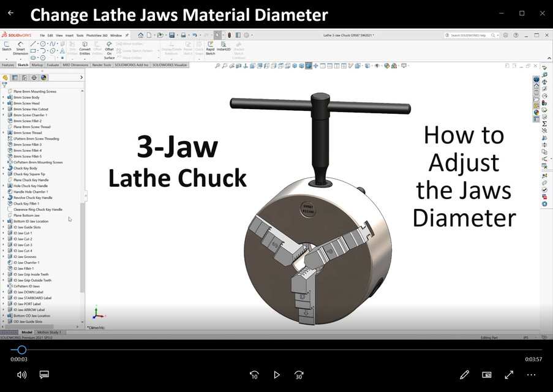
Task: Select the Plane Bottom Jaw tree item
Action: point(26,216)
